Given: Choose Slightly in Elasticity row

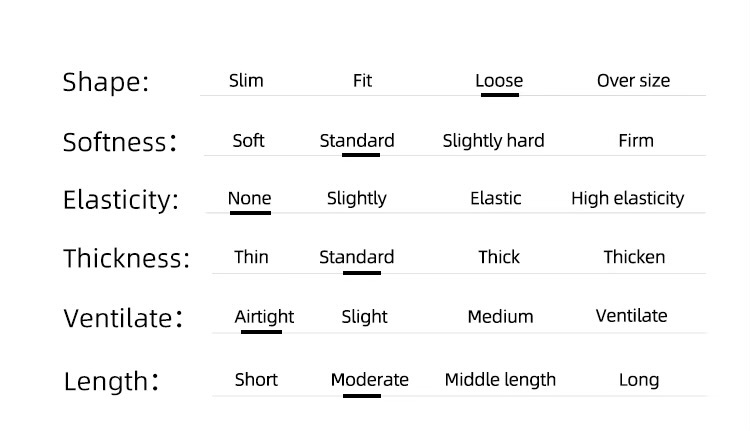Looking at the screenshot, I should coord(356,198).
